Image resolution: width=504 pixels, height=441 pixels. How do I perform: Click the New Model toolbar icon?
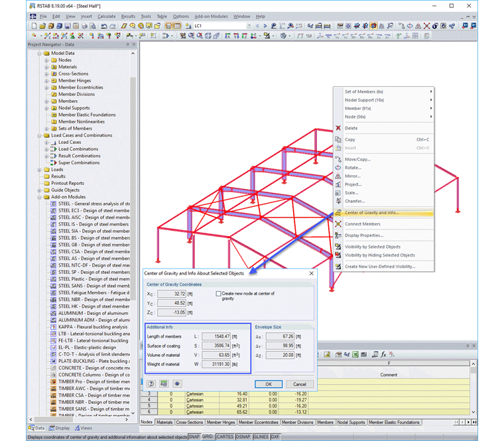click(x=34, y=26)
